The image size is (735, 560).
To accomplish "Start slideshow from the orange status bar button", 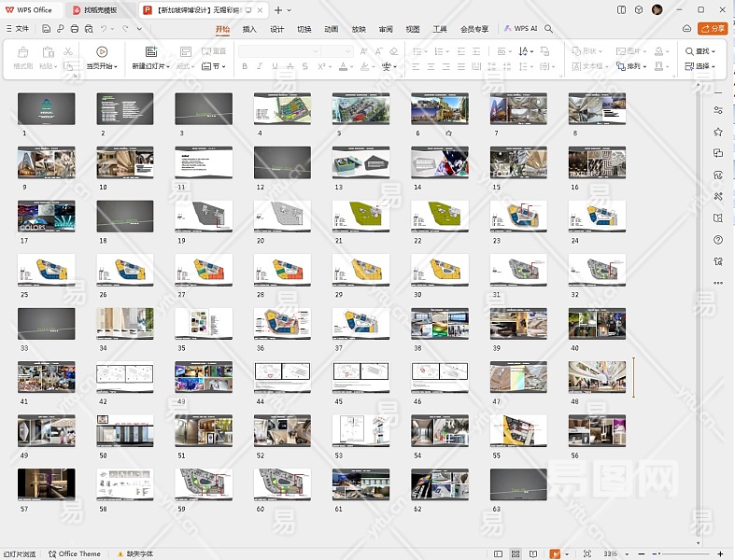I will [555, 553].
